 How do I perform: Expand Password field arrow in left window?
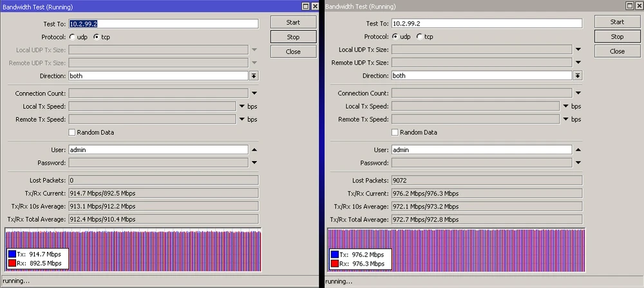[254, 162]
